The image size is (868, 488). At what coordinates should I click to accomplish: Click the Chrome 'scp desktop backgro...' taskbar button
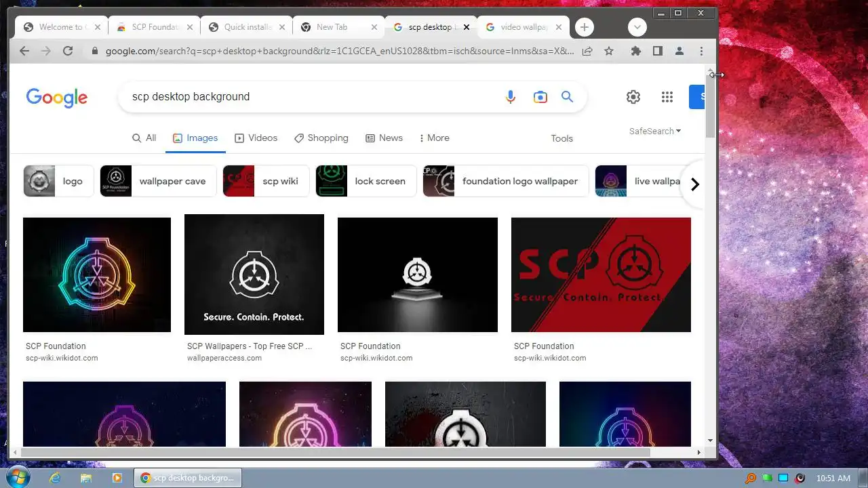click(188, 478)
